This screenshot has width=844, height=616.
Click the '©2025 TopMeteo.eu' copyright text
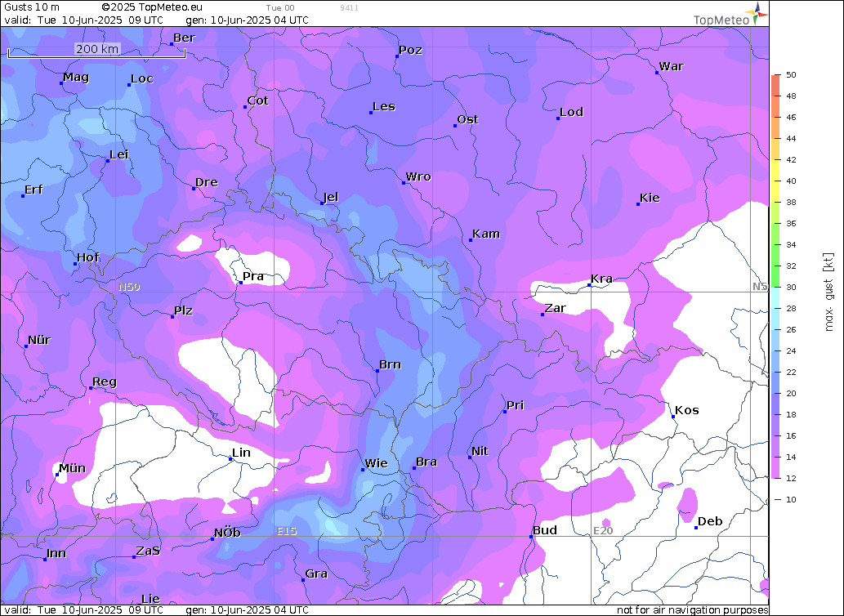(152, 7)
